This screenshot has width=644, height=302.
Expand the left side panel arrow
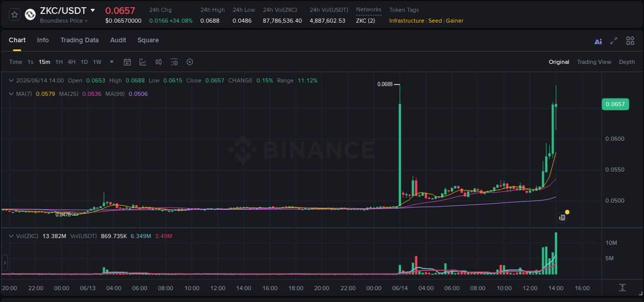pos(5,263)
